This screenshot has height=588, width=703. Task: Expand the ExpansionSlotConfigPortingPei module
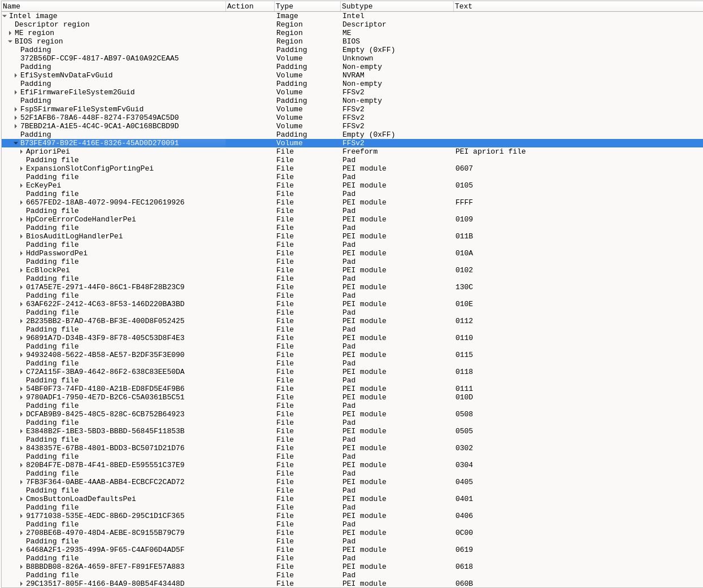[x=21, y=168]
